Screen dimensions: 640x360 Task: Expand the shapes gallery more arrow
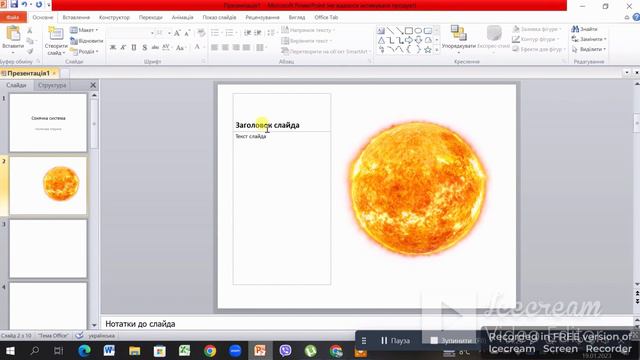[437, 50]
